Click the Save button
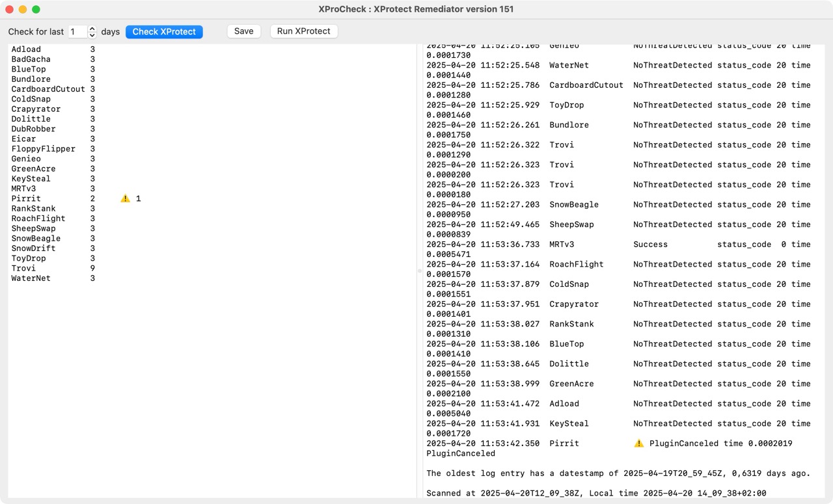The image size is (833, 504). (x=244, y=31)
